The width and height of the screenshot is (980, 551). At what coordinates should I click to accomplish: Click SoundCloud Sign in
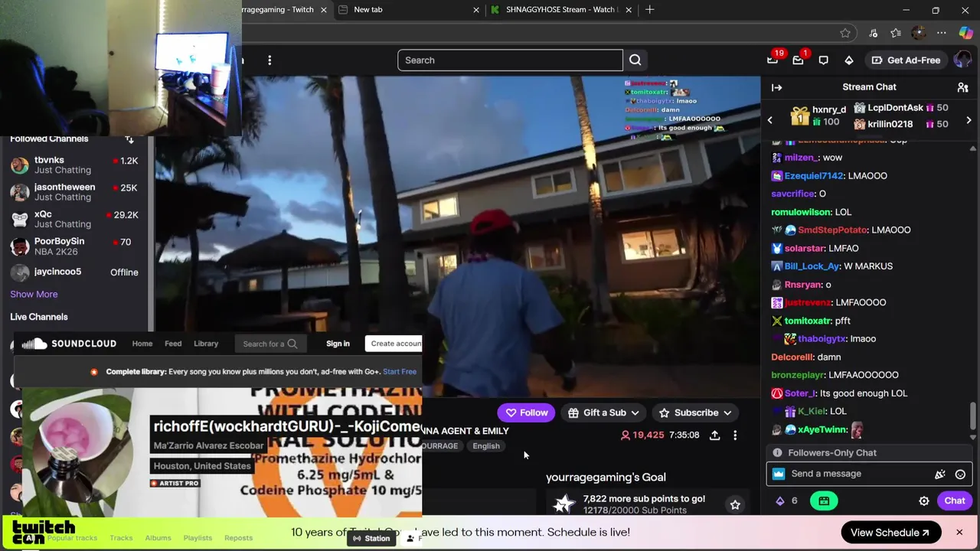tap(338, 344)
